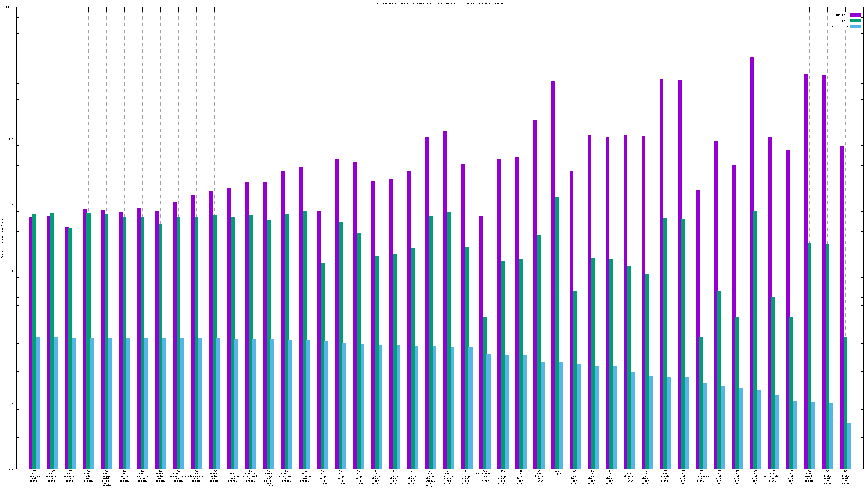Click the bl.spamcop.net origin axis label

point(34,476)
